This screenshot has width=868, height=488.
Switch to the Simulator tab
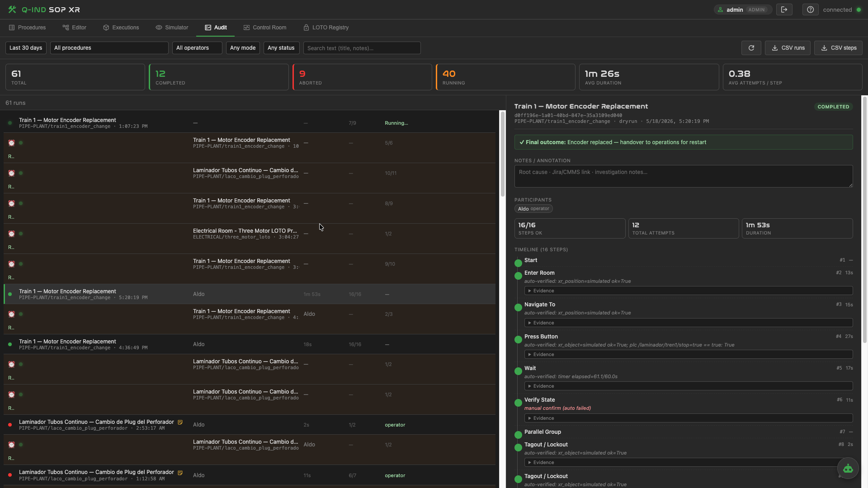click(172, 28)
